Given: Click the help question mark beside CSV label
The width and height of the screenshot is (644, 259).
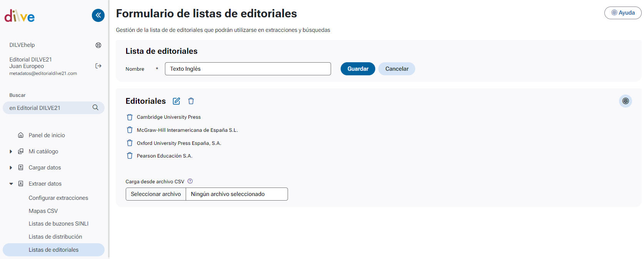Looking at the screenshot, I should pos(190,181).
